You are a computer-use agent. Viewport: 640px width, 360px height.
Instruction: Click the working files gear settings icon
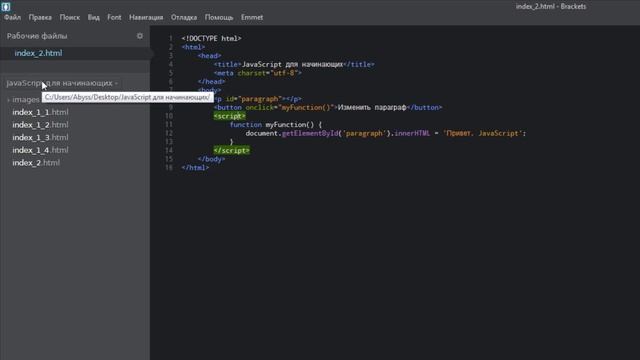pyautogui.click(x=140, y=36)
